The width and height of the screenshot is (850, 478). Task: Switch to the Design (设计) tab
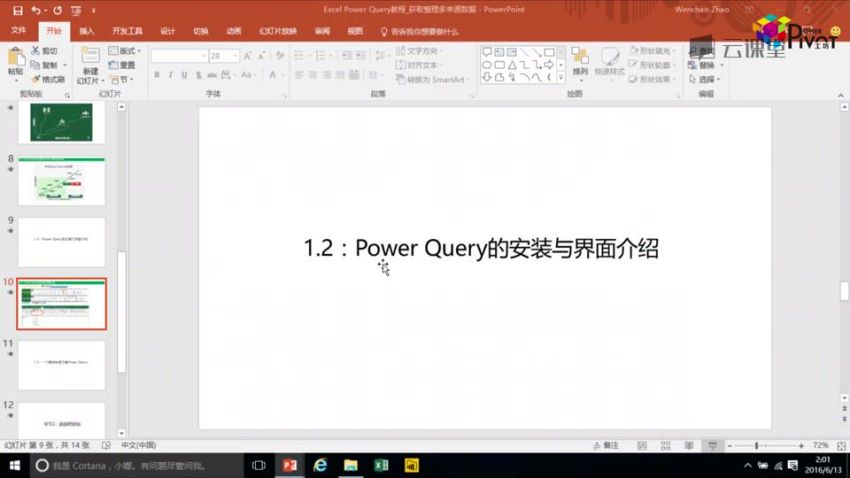168,31
